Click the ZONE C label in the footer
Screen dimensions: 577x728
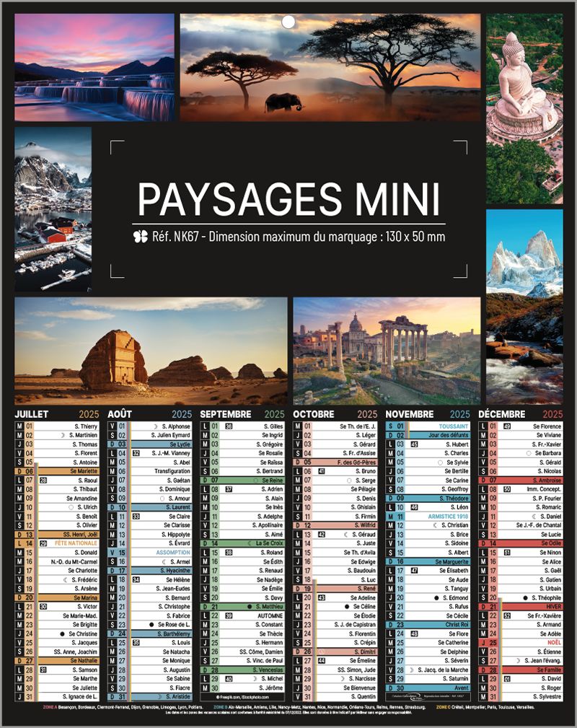[x=444, y=707]
